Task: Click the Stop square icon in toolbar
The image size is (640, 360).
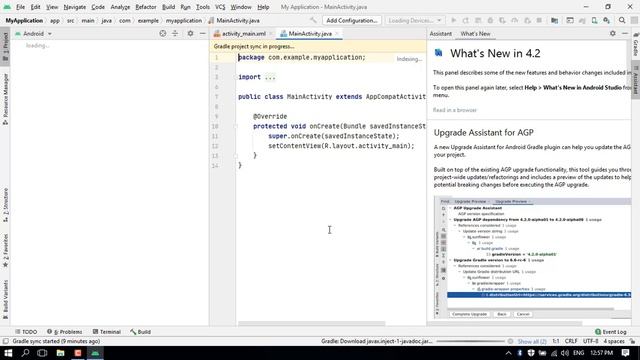Action: point(539,20)
